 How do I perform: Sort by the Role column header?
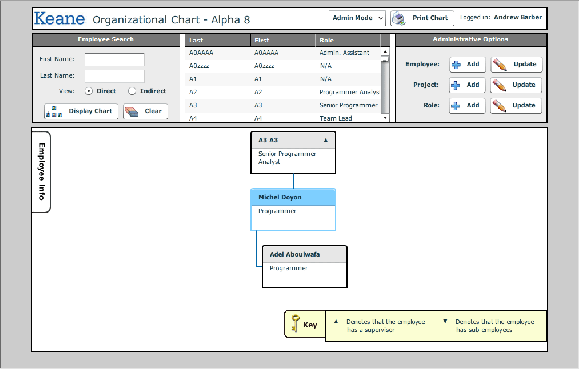(348, 40)
